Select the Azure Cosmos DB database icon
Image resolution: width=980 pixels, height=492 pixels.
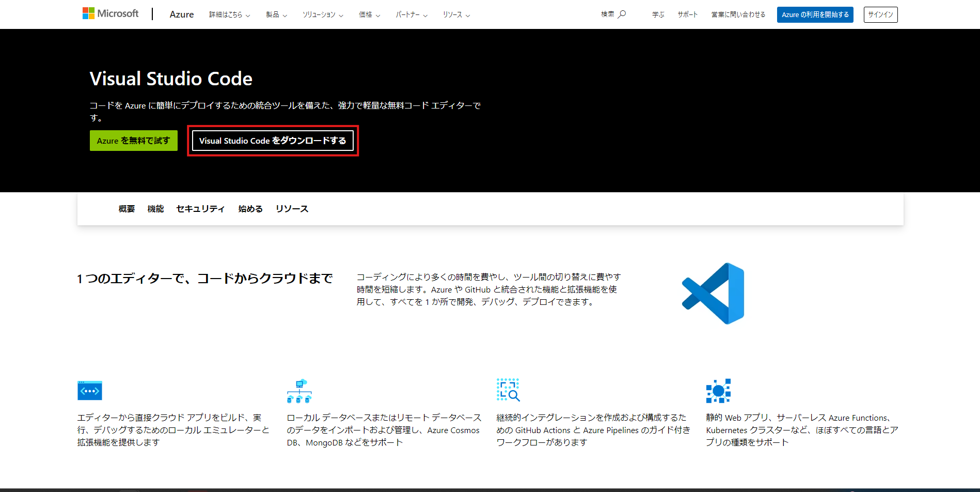coord(299,391)
